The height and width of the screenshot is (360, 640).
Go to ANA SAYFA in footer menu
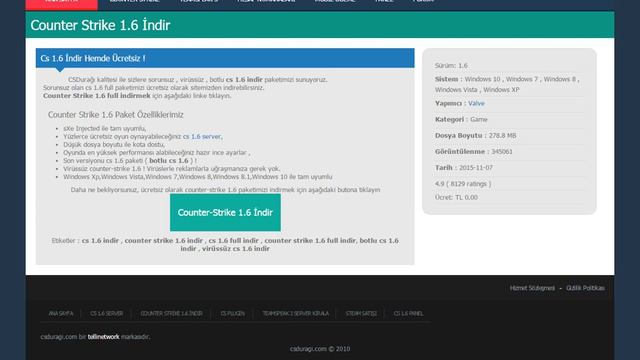61,313
